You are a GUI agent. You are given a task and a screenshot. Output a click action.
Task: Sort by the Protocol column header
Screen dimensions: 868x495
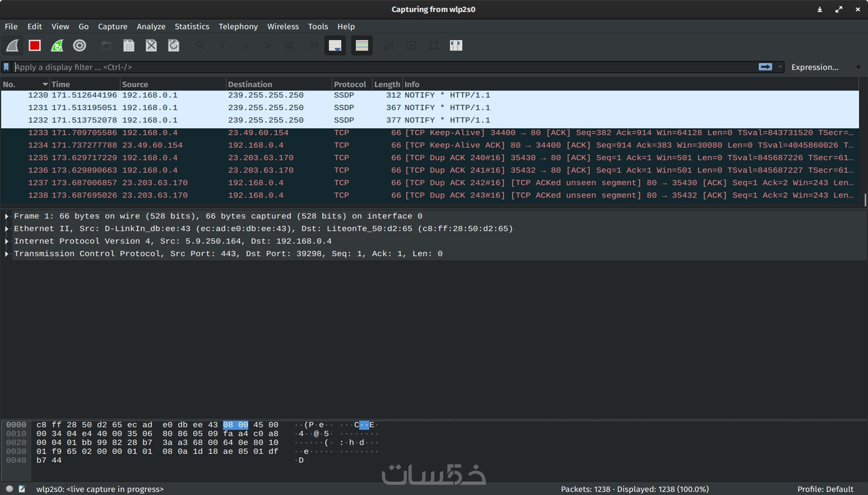(351, 84)
